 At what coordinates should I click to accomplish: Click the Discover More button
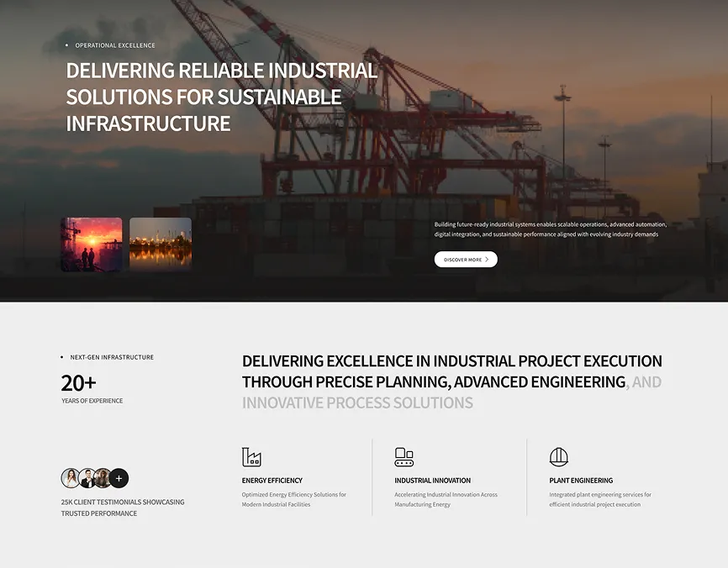(466, 260)
